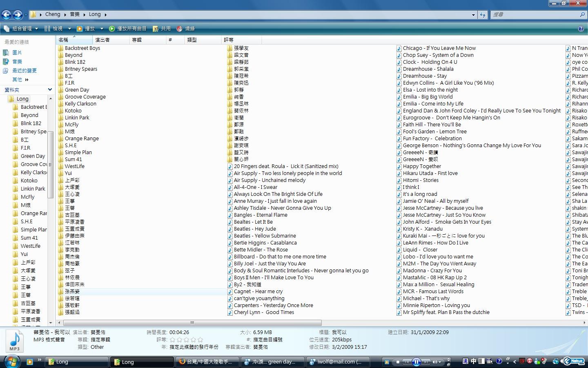Open the Music (音樂) favorite link

17,61
